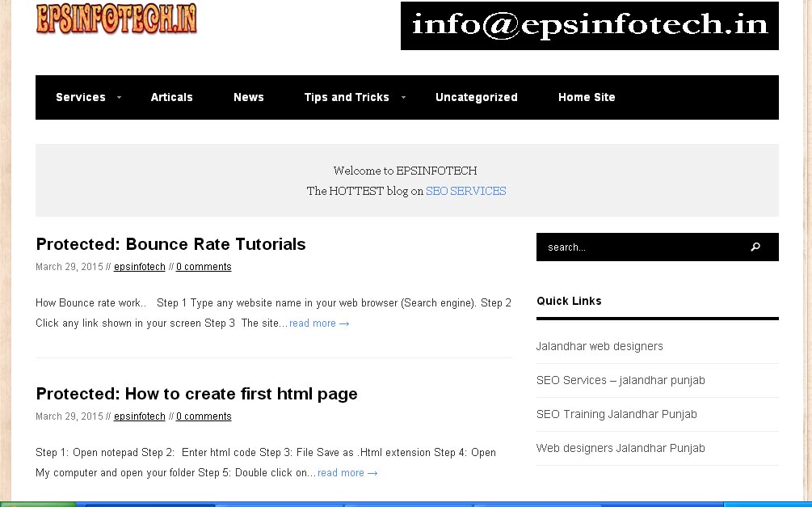Go to Home Site from the navigation bar
This screenshot has height=507, width=812.
tap(587, 97)
